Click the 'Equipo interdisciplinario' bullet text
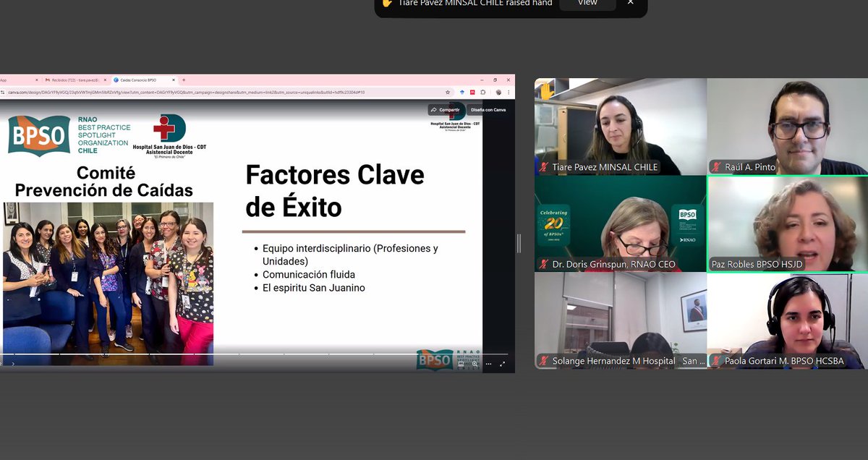Viewport: 868px width, 460px height. pos(350,255)
